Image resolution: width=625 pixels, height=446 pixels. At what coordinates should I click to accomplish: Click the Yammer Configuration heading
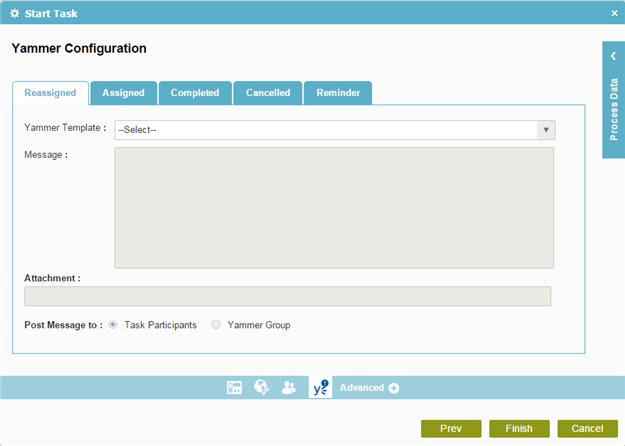pyautogui.click(x=79, y=49)
